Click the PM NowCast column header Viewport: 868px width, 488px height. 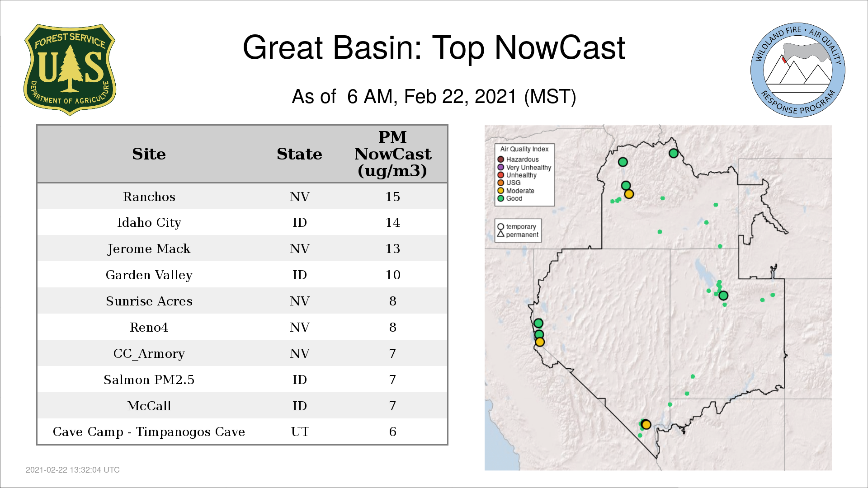coord(392,154)
